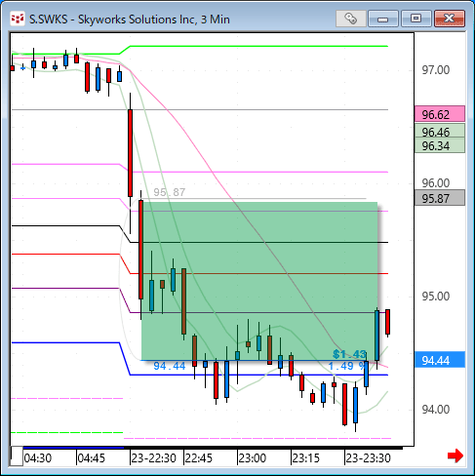The image size is (475, 476).
Task: Select the pink 96.62 price label
Action: click(440, 114)
